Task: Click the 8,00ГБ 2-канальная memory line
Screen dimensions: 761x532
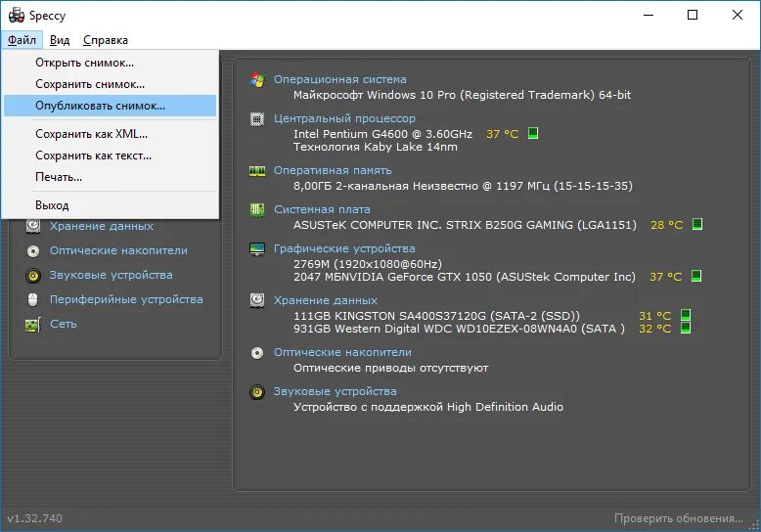Action: (463, 186)
